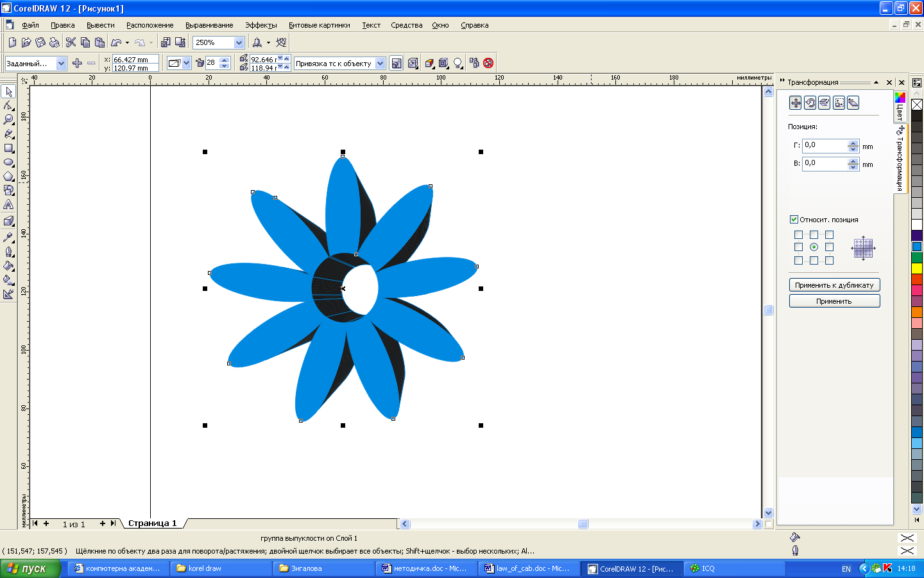Switch to Rotate mode in Transformation docker

(810, 103)
